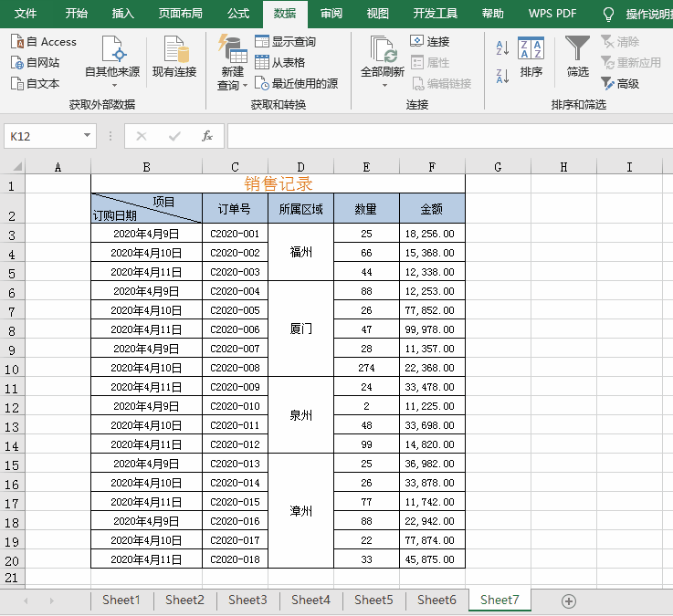The image size is (673, 616).
Task: Open 自其他来源 data source menu
Action: (112, 61)
